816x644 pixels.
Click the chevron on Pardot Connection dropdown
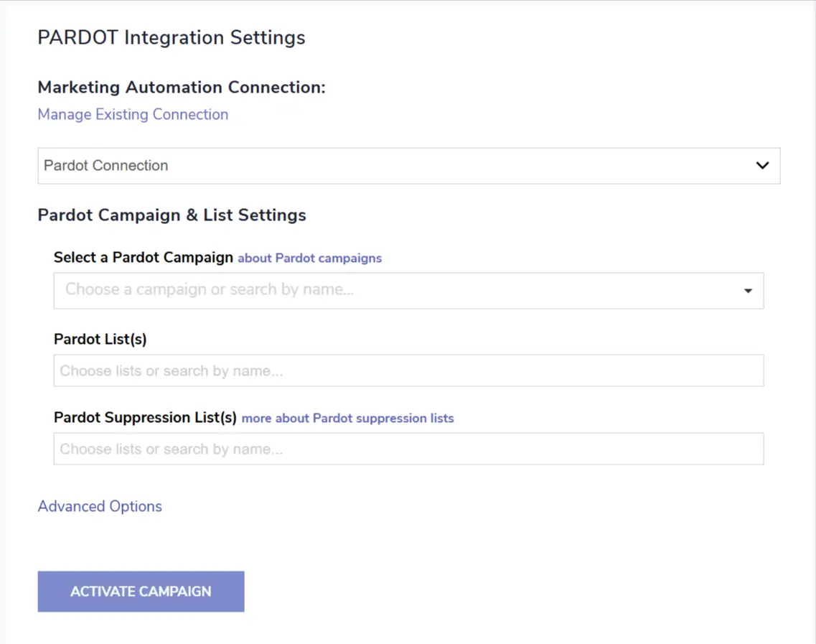click(762, 166)
